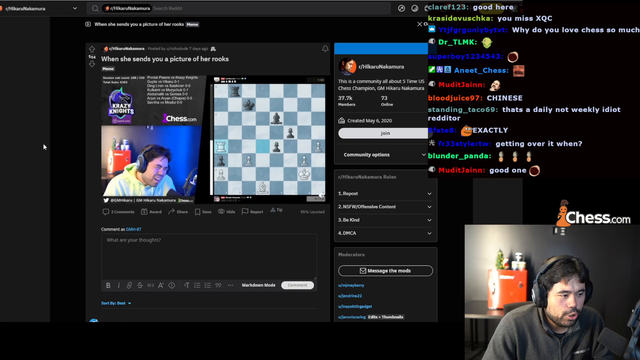The width and height of the screenshot is (640, 360).
Task: Open r/HikaruNakamura title in sidebar card
Action: coord(381,67)
